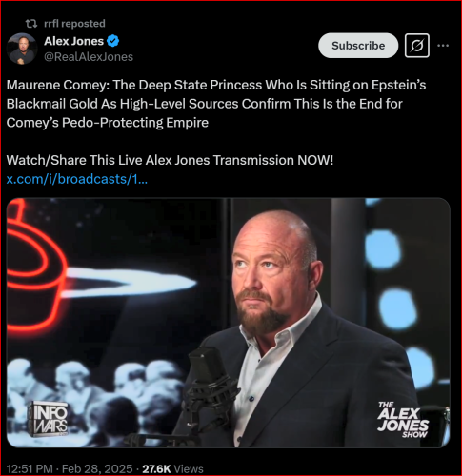This screenshot has height=476, width=462.
Task: Click the repost arrows icon above the post
Action: (31, 24)
